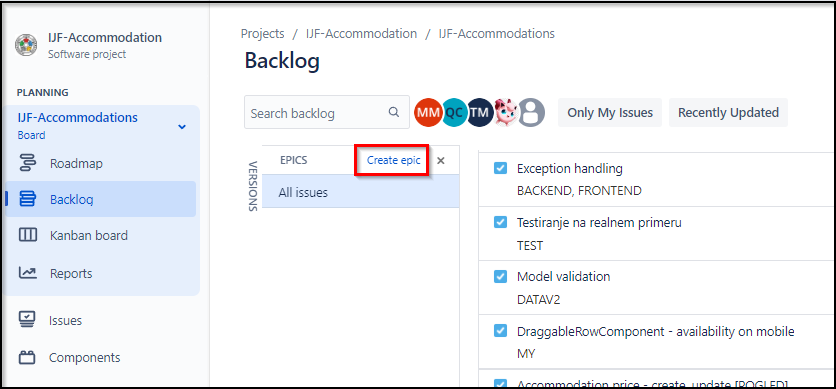This screenshot has height=389, width=836.
Task: Toggle the Recently Updated filter
Action: pyautogui.click(x=728, y=112)
